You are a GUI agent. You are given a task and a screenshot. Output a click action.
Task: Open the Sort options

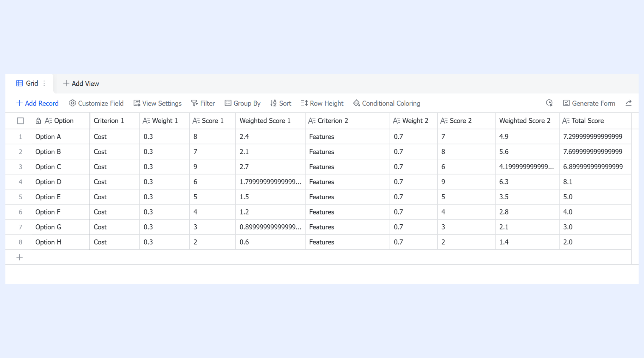point(281,103)
